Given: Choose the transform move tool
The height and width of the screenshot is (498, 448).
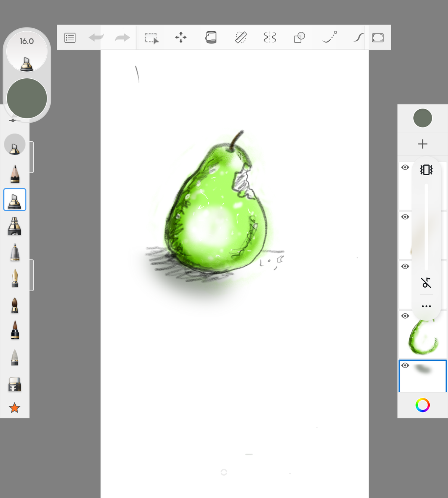Looking at the screenshot, I should tap(181, 37).
